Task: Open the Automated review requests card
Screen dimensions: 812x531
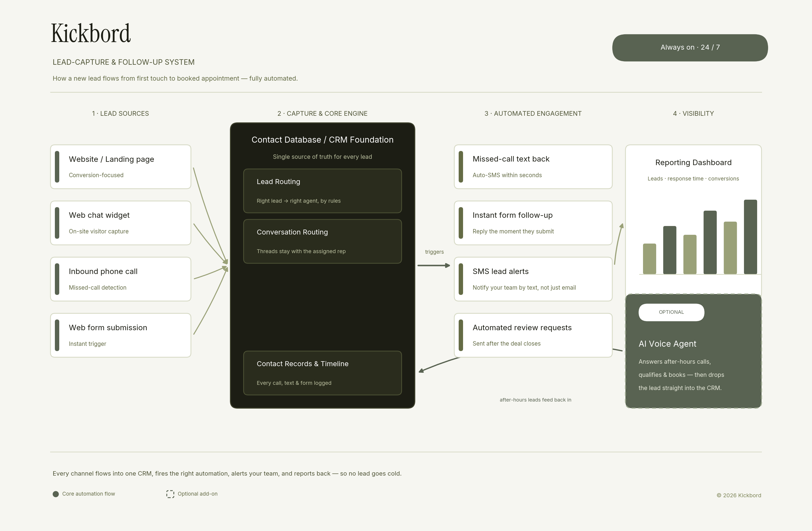Action: tap(533, 335)
